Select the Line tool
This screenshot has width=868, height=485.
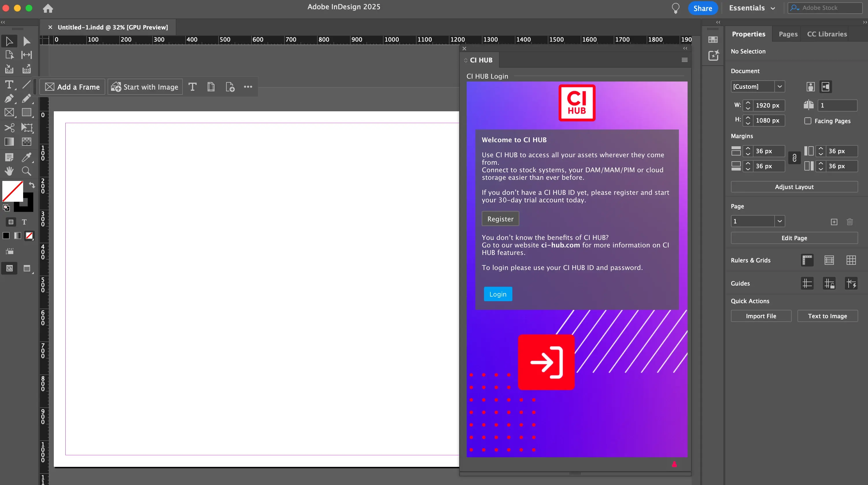[x=27, y=84]
